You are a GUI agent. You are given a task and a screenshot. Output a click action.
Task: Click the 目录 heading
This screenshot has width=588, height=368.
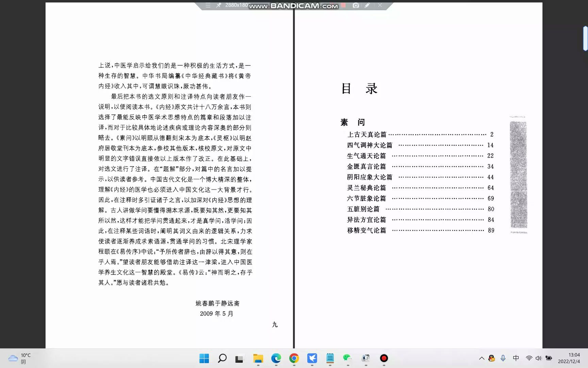point(359,89)
